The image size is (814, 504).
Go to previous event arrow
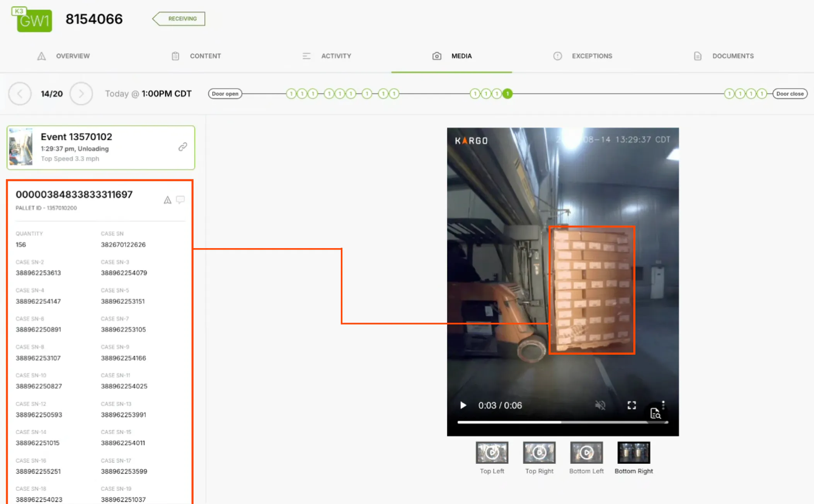click(20, 94)
